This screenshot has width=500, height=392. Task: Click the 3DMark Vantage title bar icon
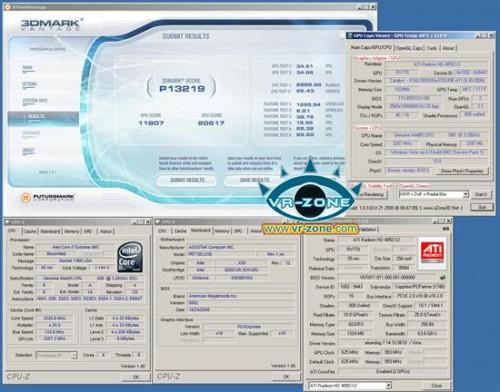point(8,7)
